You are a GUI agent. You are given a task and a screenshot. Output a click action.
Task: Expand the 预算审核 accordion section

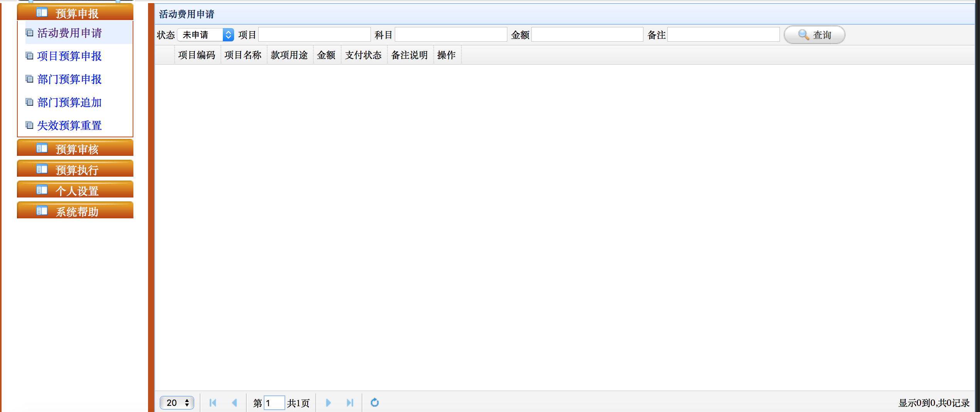(75, 148)
